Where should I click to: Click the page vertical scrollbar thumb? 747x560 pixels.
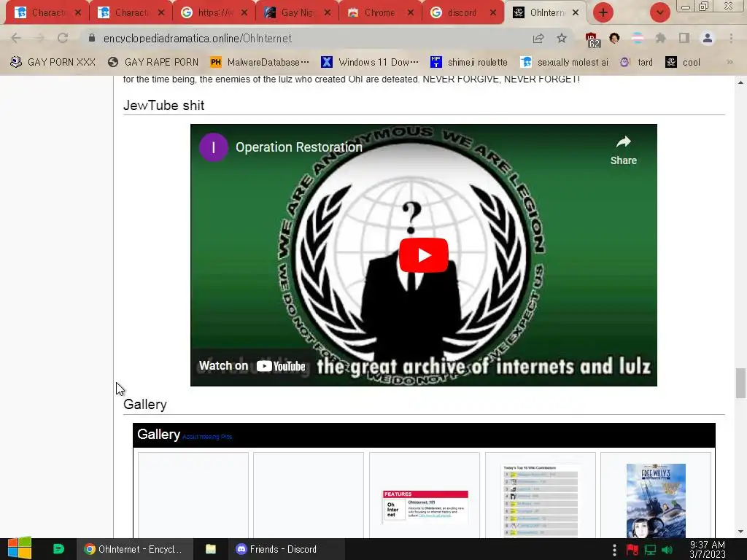[x=740, y=383]
